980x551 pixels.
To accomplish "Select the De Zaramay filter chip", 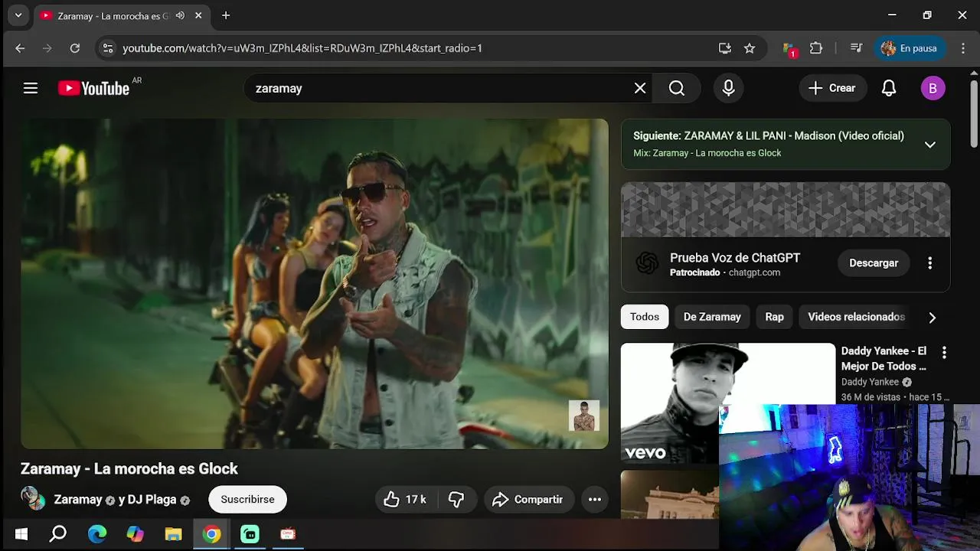I will point(712,317).
